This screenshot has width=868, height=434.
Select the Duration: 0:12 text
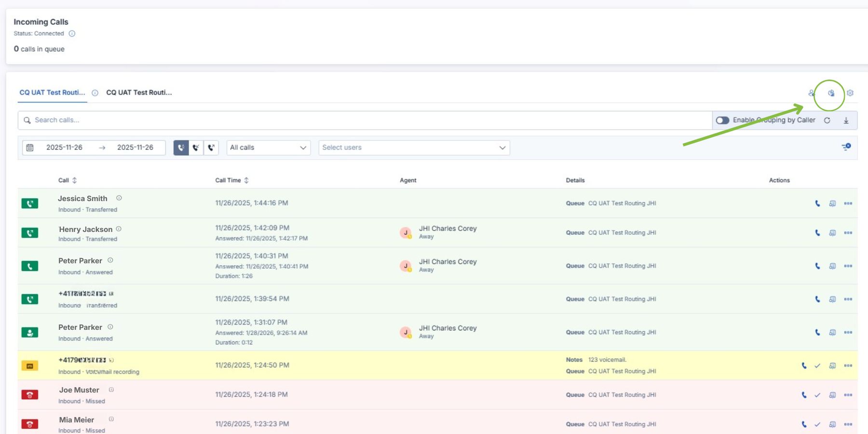click(234, 343)
